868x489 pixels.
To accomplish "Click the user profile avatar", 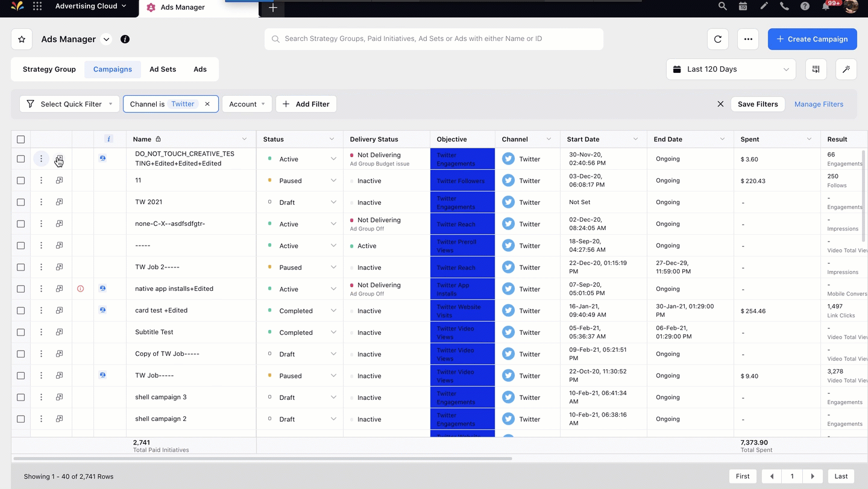I will point(851,6).
